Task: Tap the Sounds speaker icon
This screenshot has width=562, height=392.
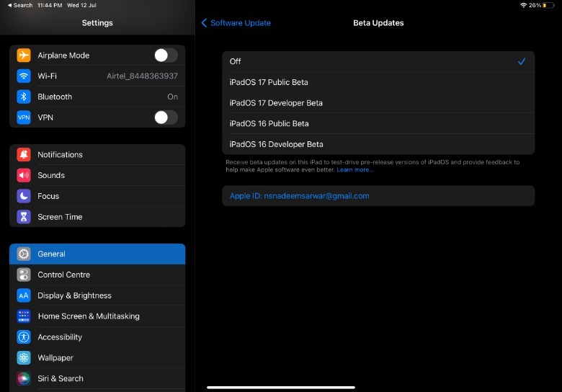Action: (24, 175)
